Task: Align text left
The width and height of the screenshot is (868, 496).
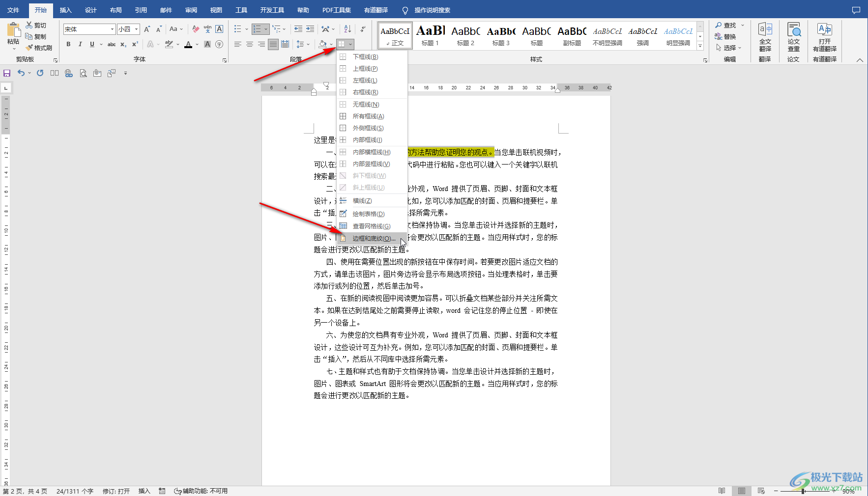Action: coord(238,44)
